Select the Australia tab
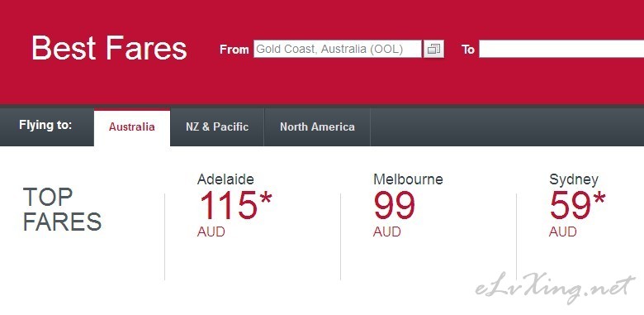 132,127
